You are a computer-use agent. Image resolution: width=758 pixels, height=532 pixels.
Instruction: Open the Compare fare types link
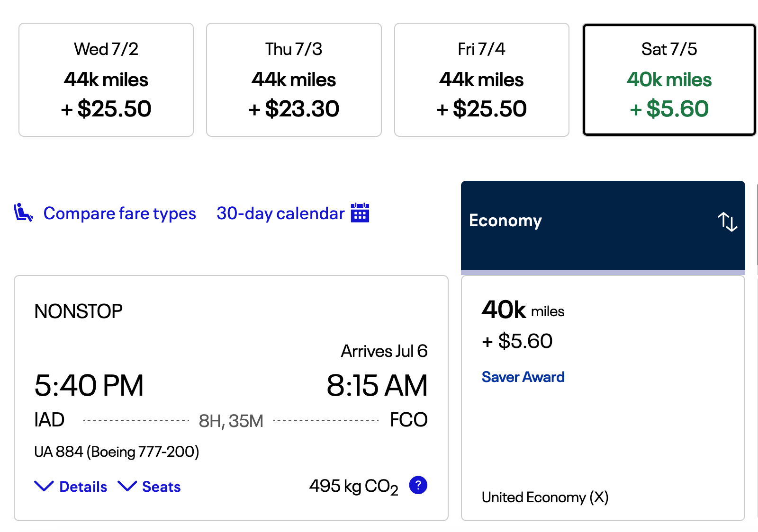pyautogui.click(x=119, y=213)
